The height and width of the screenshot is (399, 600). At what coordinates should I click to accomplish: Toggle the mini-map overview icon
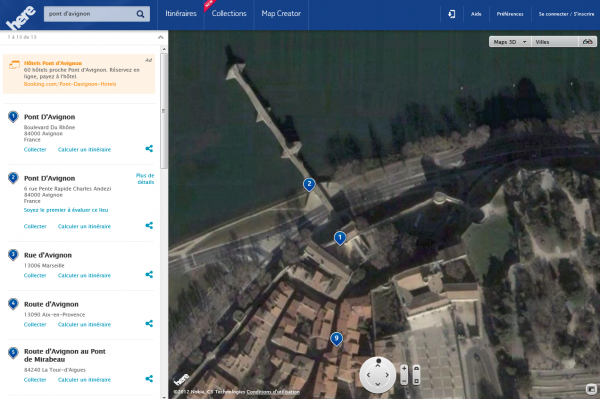tap(591, 389)
